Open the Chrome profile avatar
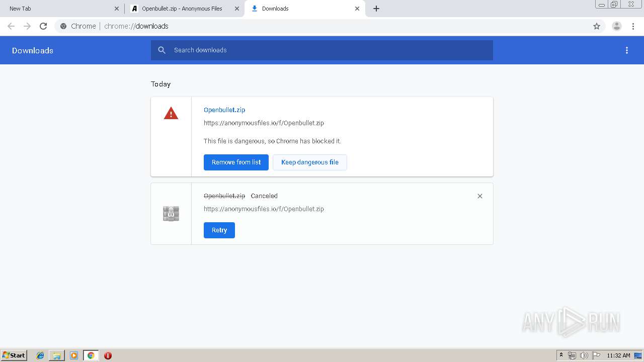This screenshot has height=362, width=644. point(617,26)
